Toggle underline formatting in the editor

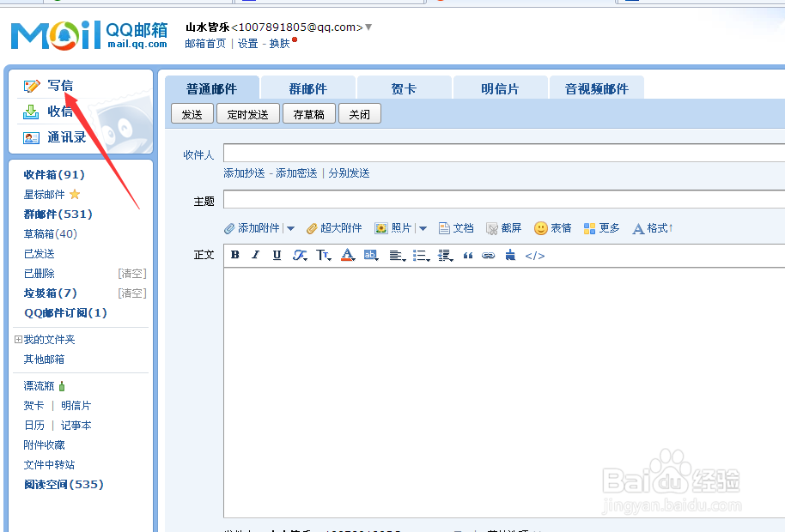click(x=276, y=255)
